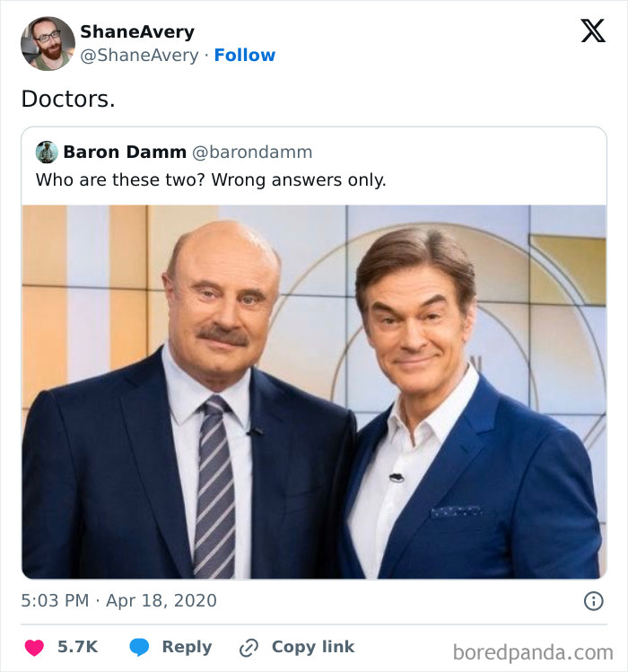628x672 pixels.
Task: Click the 'Doctors.' tweet text
Action: pyautogui.click(x=68, y=99)
